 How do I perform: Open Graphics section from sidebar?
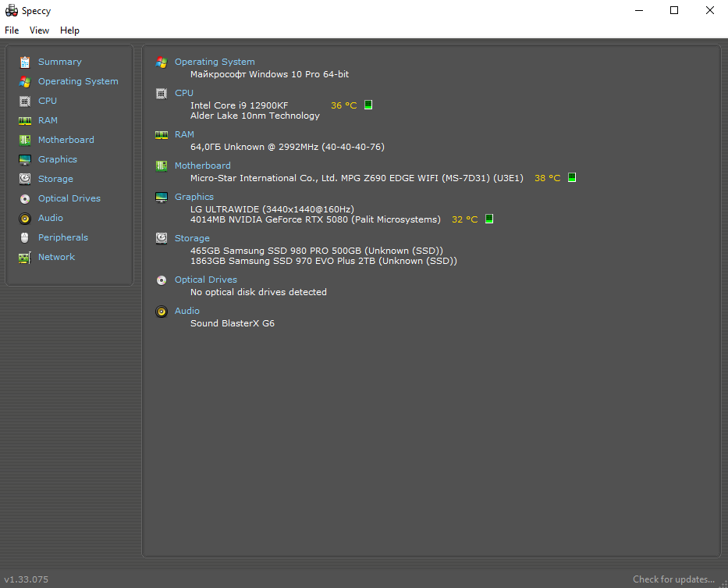pos(58,159)
